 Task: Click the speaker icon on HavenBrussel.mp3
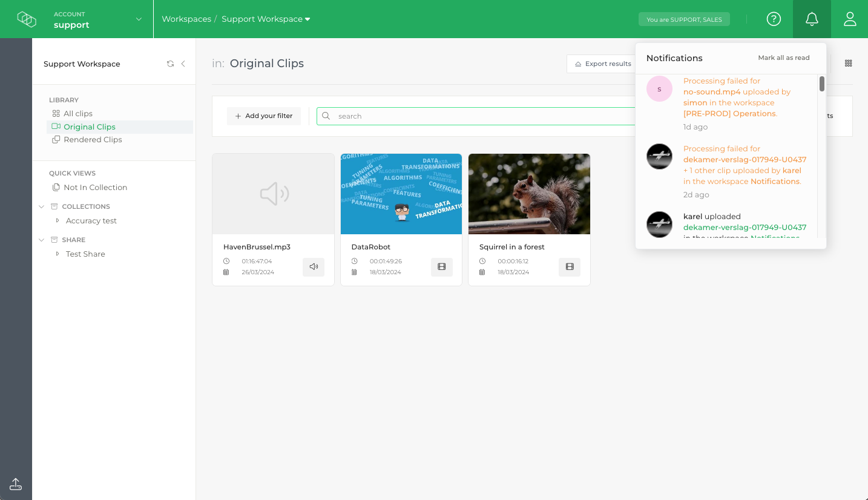[314, 267]
